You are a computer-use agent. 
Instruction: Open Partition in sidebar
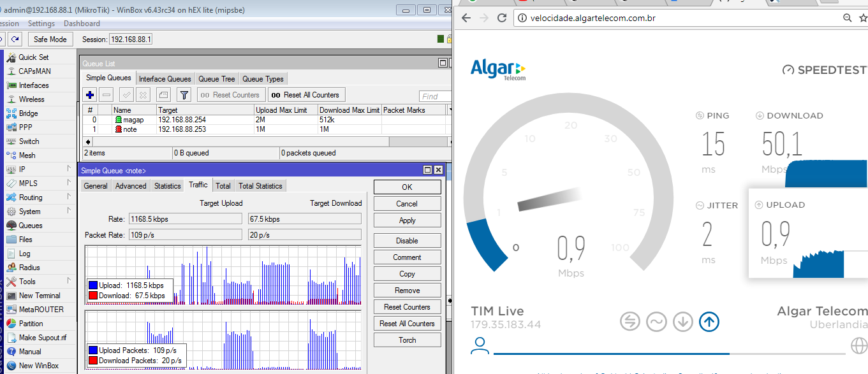[31, 324]
